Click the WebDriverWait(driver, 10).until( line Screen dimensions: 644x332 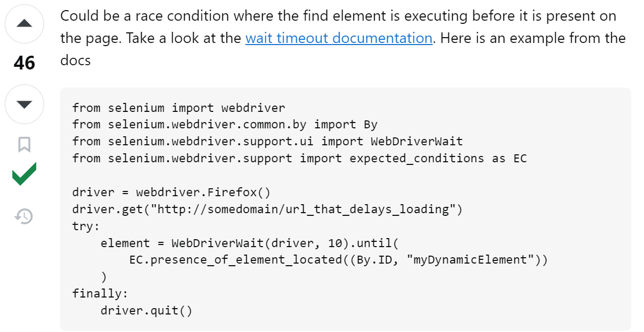click(249, 243)
